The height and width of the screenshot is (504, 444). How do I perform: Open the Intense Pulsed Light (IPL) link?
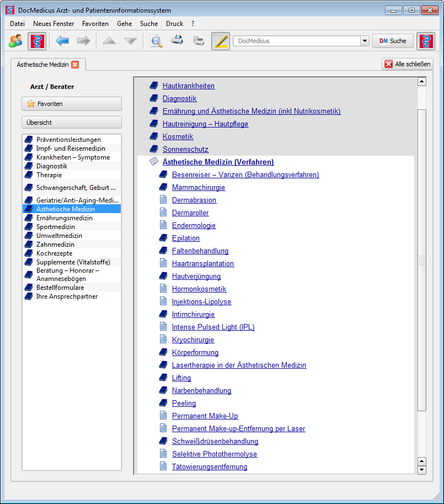(x=213, y=327)
